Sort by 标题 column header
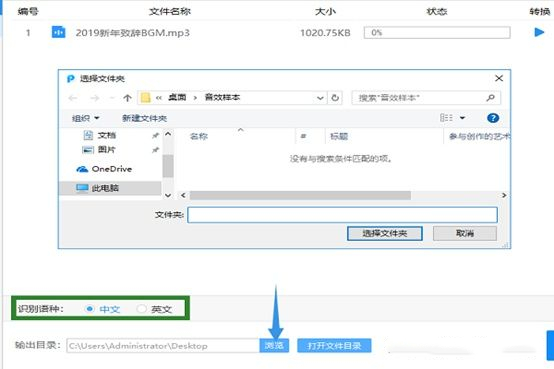Image resolution: width=554 pixels, height=369 pixels. point(339,136)
